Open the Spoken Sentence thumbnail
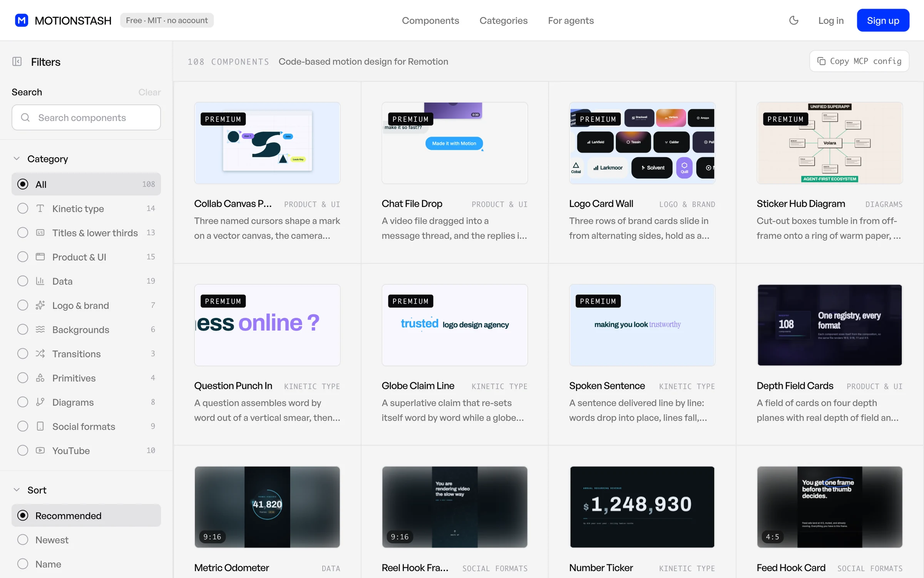Image resolution: width=924 pixels, height=578 pixels. [642, 325]
